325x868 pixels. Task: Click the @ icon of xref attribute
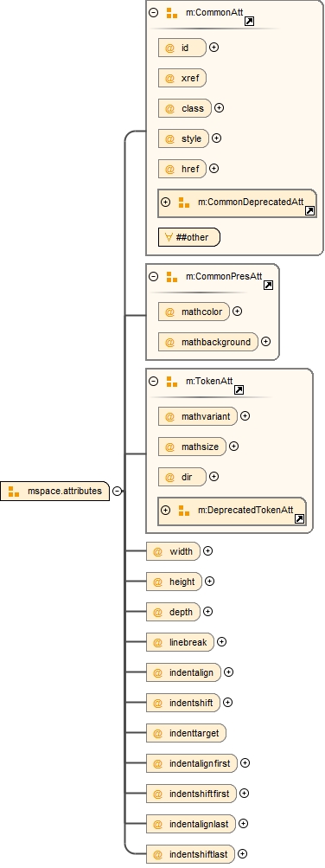pos(169,78)
